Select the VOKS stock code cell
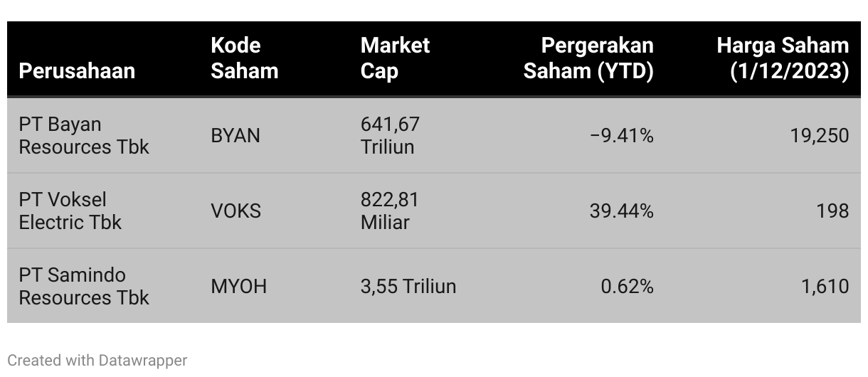Screen dimensions: 868x377 [x=236, y=211]
